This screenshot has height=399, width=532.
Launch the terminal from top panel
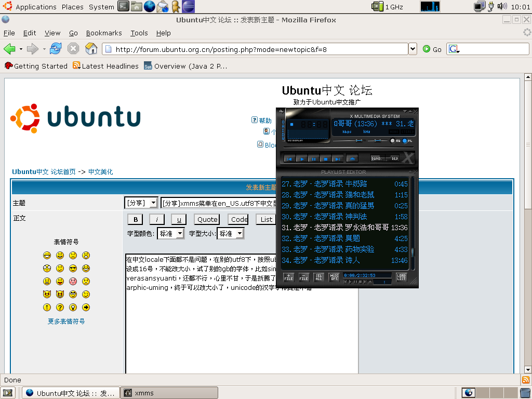pyautogui.click(x=123, y=6)
